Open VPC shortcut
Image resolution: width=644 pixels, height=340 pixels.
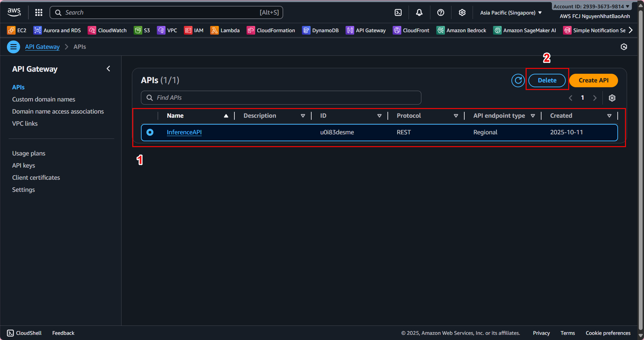coord(167,30)
